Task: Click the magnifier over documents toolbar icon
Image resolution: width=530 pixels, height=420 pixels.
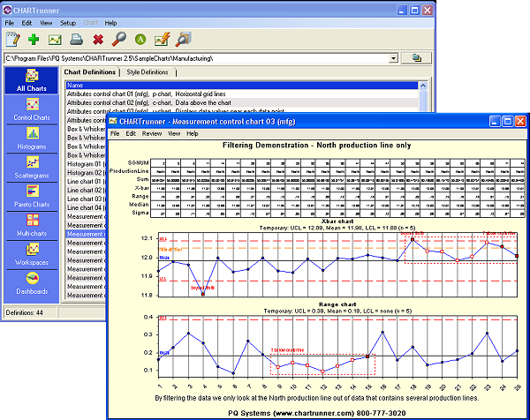Action: click(183, 39)
